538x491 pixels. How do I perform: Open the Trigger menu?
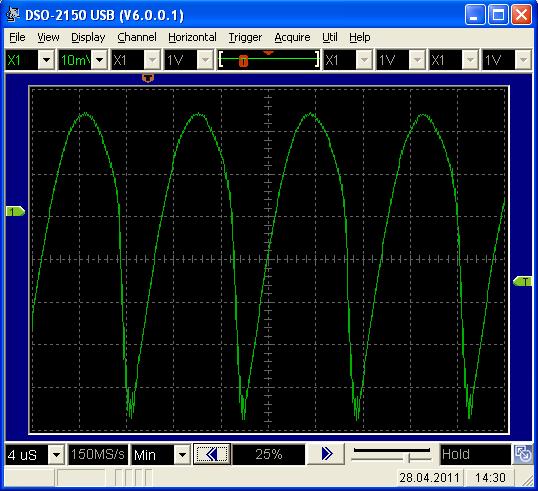(x=245, y=37)
